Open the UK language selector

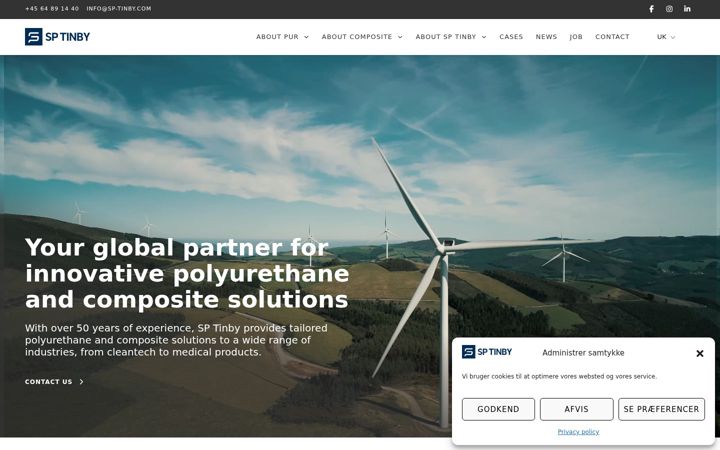pos(666,37)
